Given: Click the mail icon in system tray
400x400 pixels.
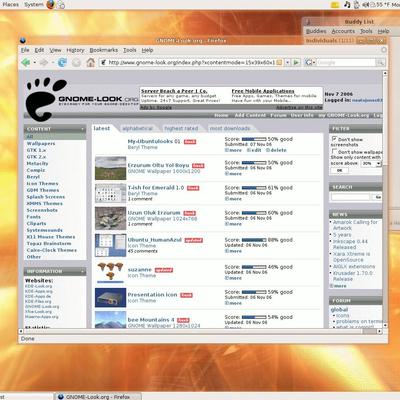Looking at the screenshot, I should 335,5.
